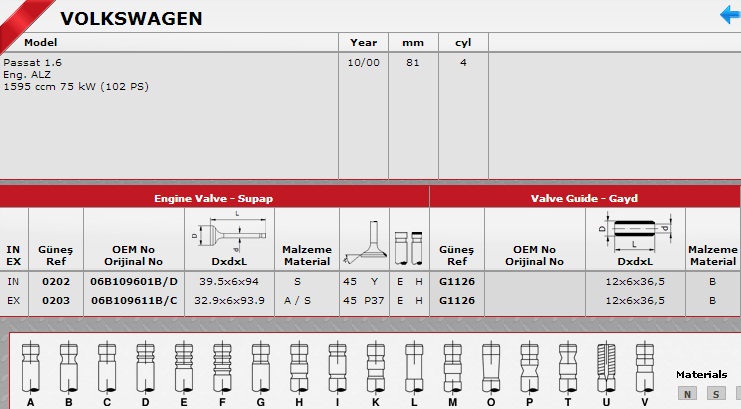Click Güneş ref 0203
Screen dimensions: 741x409
click(x=56, y=300)
